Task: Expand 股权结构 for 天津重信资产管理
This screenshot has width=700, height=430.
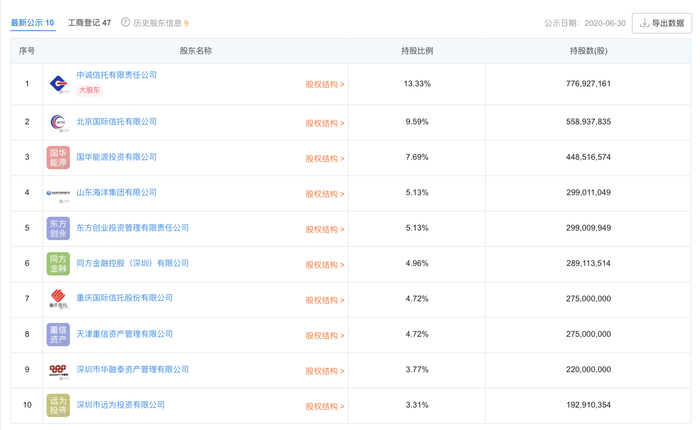Action: [x=325, y=335]
